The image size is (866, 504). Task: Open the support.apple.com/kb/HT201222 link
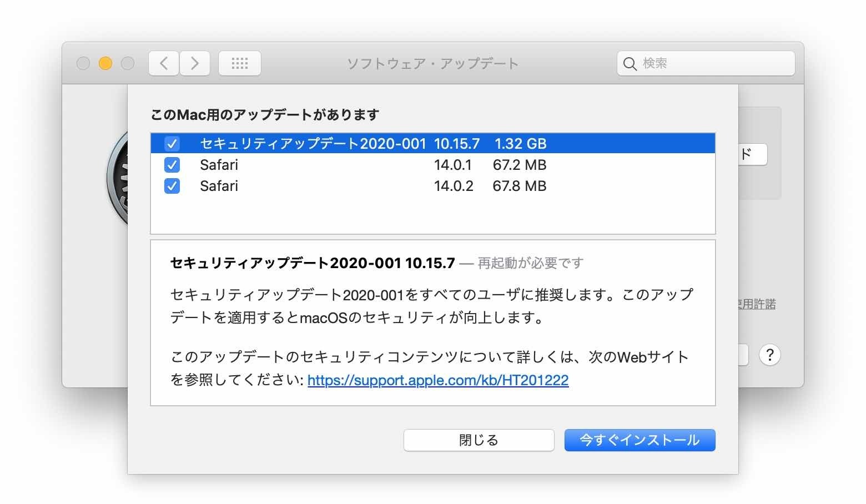438,380
